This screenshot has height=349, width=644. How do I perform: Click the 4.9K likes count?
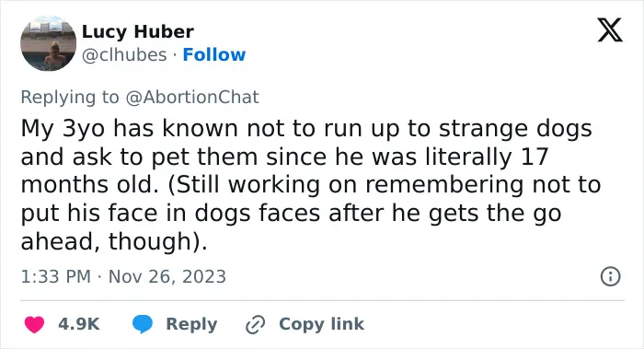coord(79,324)
